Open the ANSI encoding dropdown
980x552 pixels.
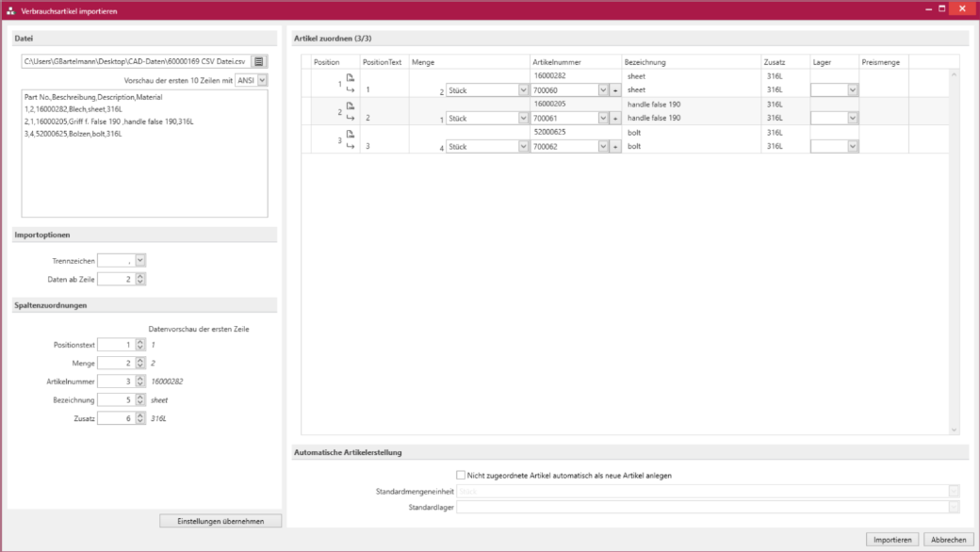point(263,80)
